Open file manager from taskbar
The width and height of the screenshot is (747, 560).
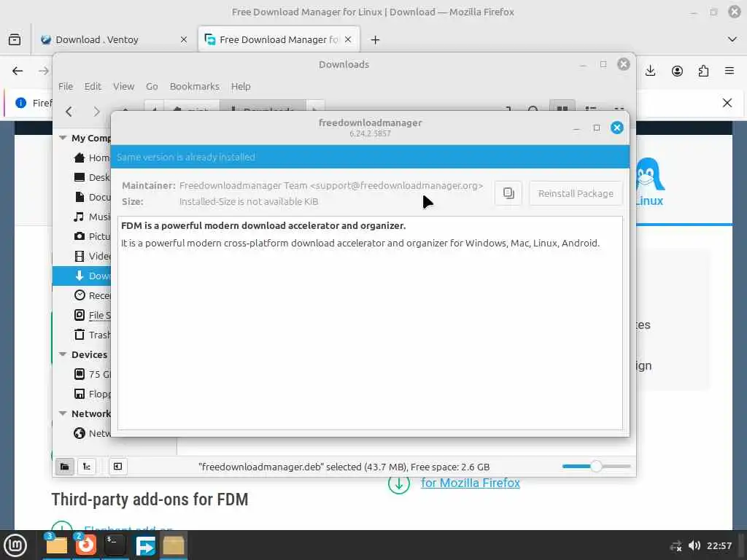56,545
